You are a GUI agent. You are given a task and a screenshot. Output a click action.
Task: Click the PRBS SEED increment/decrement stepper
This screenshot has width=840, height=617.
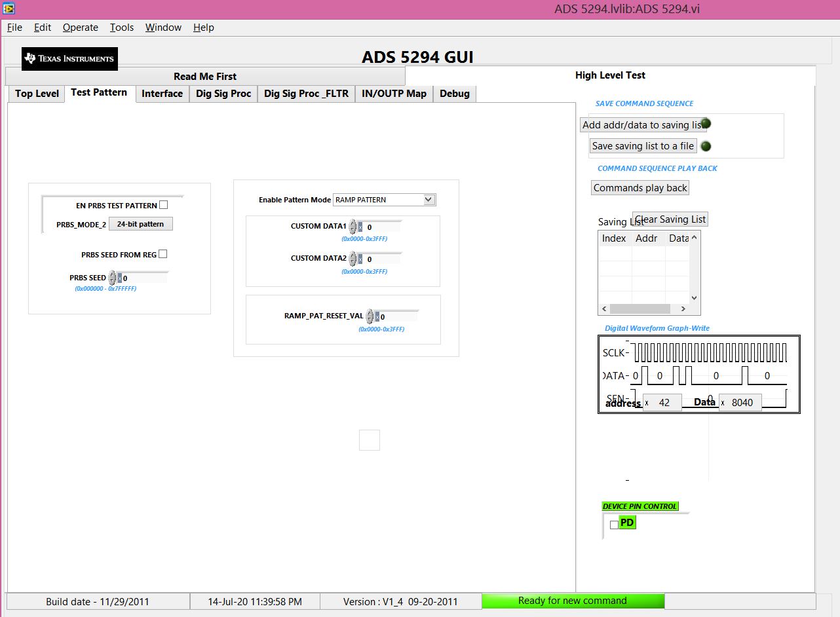pos(112,278)
